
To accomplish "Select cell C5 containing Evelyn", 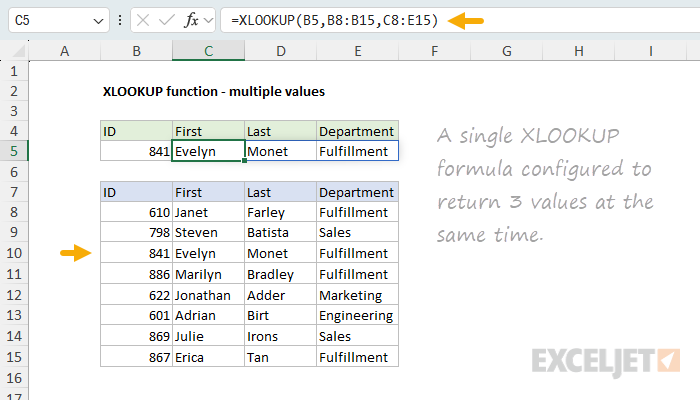I will 208,151.
